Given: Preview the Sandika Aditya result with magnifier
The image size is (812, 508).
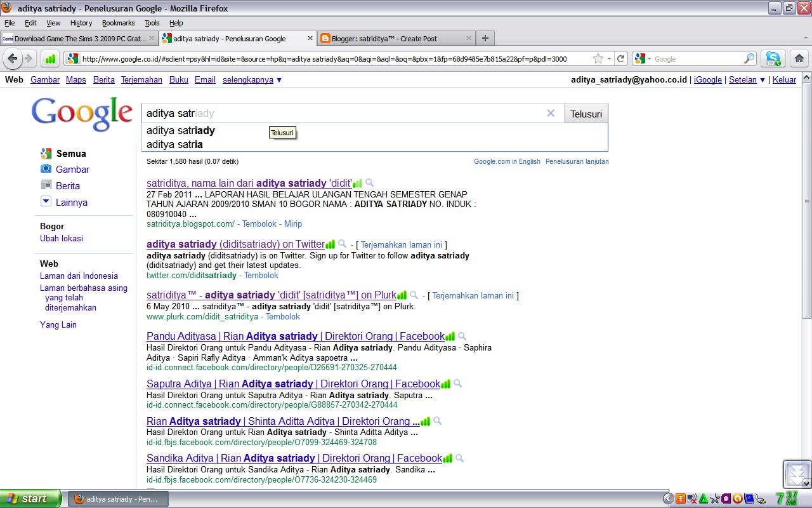Looking at the screenshot, I should [x=459, y=458].
